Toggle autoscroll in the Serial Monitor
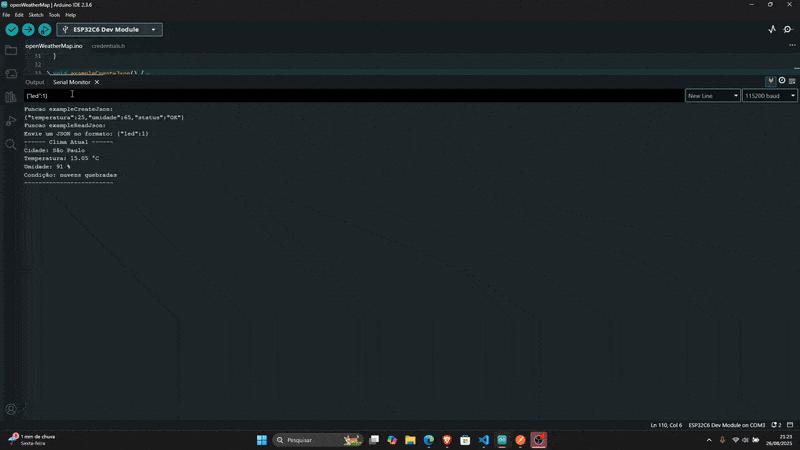The width and height of the screenshot is (800, 450). tap(769, 81)
